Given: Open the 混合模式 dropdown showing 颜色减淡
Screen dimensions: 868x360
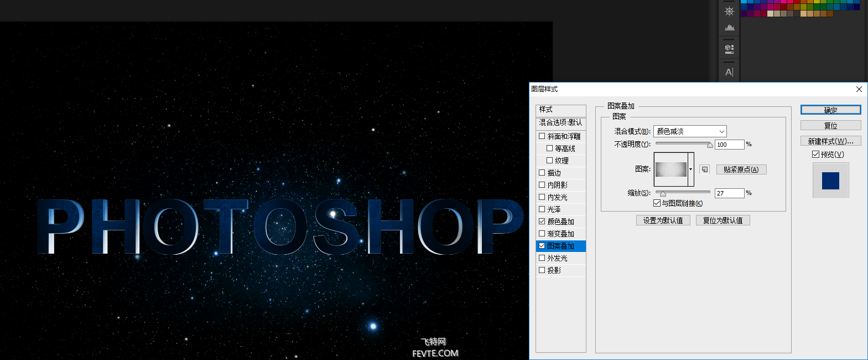Looking at the screenshot, I should 690,131.
